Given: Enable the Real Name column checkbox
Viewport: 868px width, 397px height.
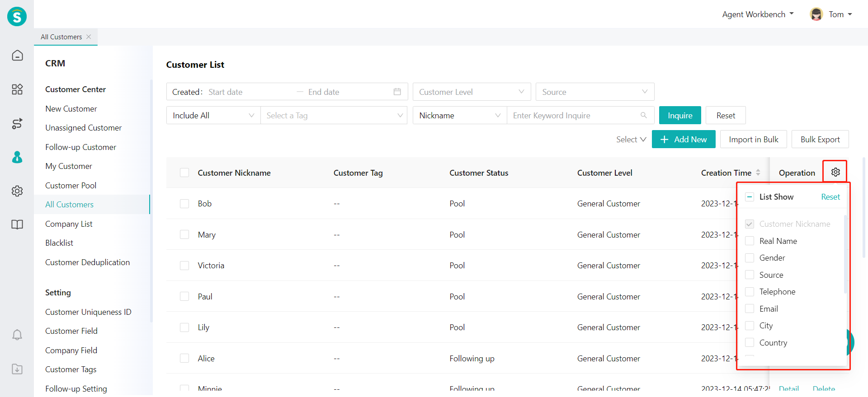Looking at the screenshot, I should coord(750,241).
